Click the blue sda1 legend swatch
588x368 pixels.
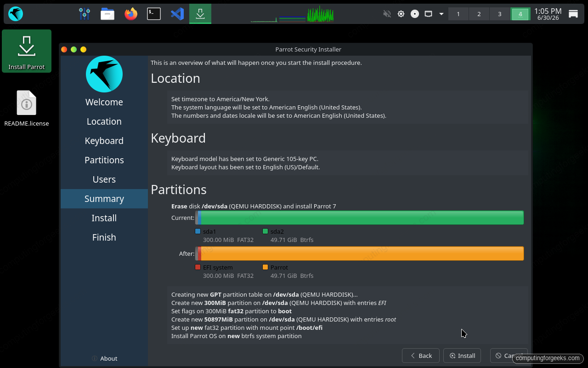click(x=198, y=231)
